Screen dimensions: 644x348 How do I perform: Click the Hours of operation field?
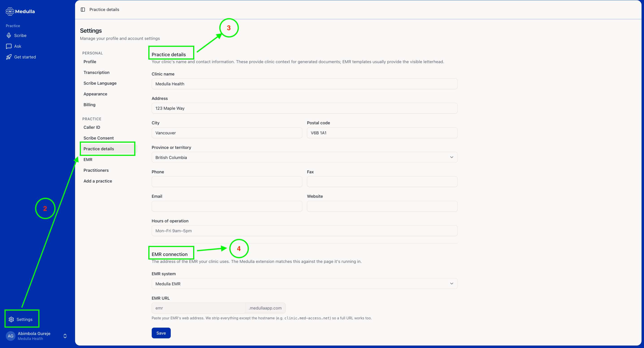coord(304,231)
